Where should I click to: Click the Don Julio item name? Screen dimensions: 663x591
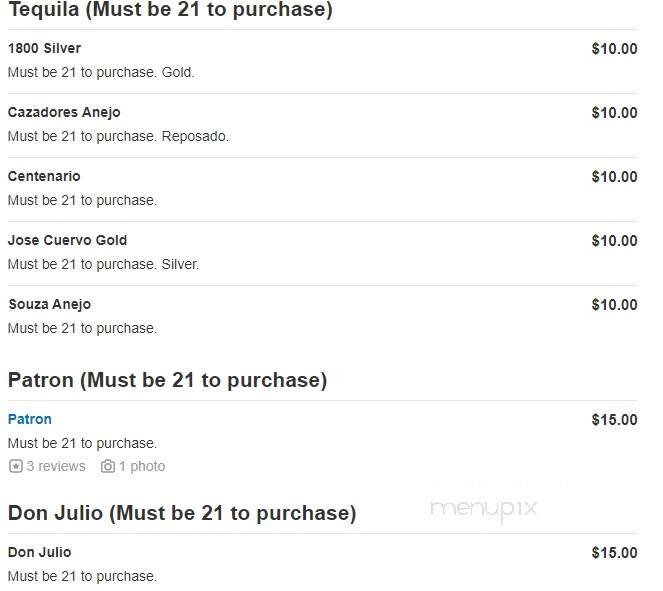pos(39,552)
